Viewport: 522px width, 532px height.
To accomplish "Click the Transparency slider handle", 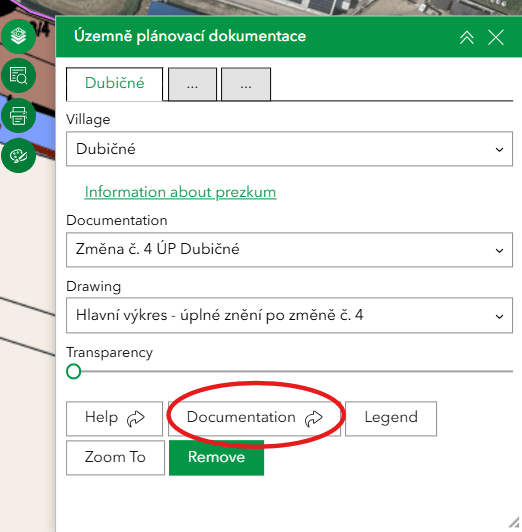I will (74, 372).
